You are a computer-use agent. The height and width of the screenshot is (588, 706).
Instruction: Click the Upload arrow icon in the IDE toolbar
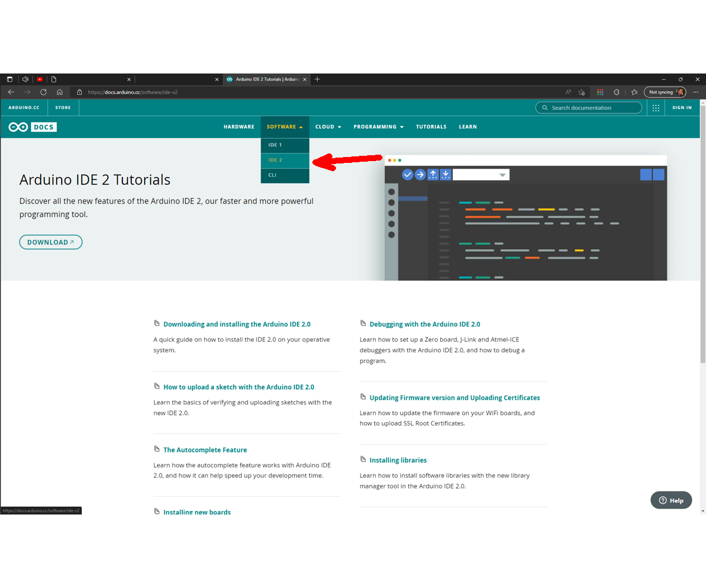(419, 174)
